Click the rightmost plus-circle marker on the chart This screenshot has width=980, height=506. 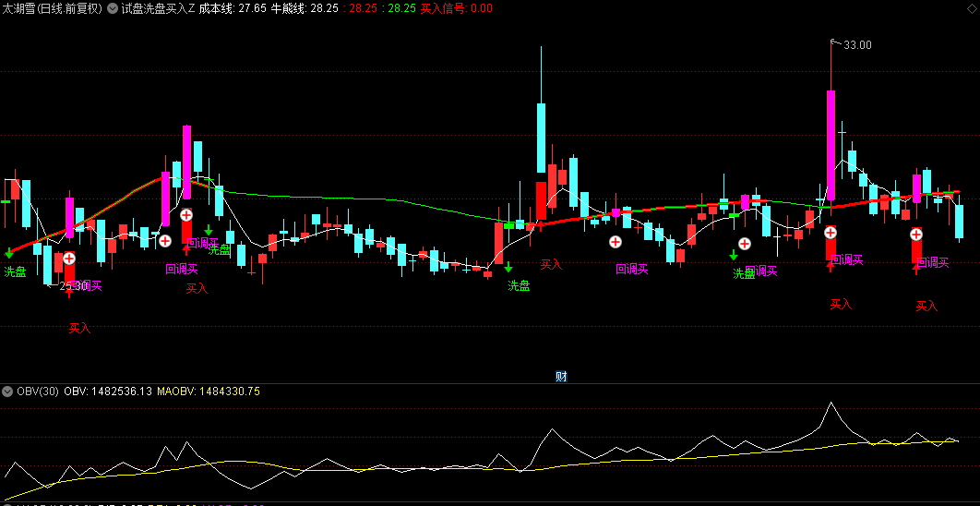click(916, 235)
